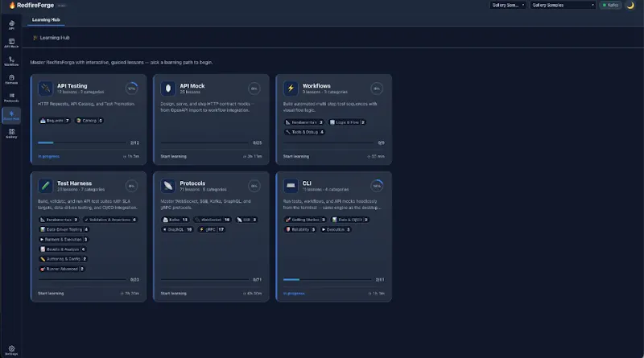644x358 pixels.
Task: Open Settings at the sidebar bottom
Action: [11, 350]
